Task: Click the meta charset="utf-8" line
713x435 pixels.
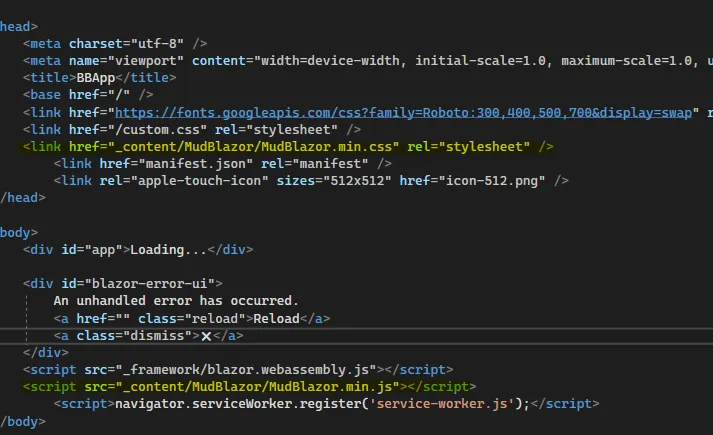Action: pyautogui.click(x=115, y=44)
